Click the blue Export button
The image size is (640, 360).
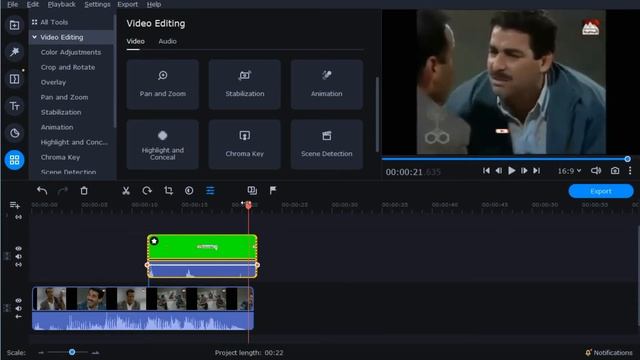click(601, 191)
